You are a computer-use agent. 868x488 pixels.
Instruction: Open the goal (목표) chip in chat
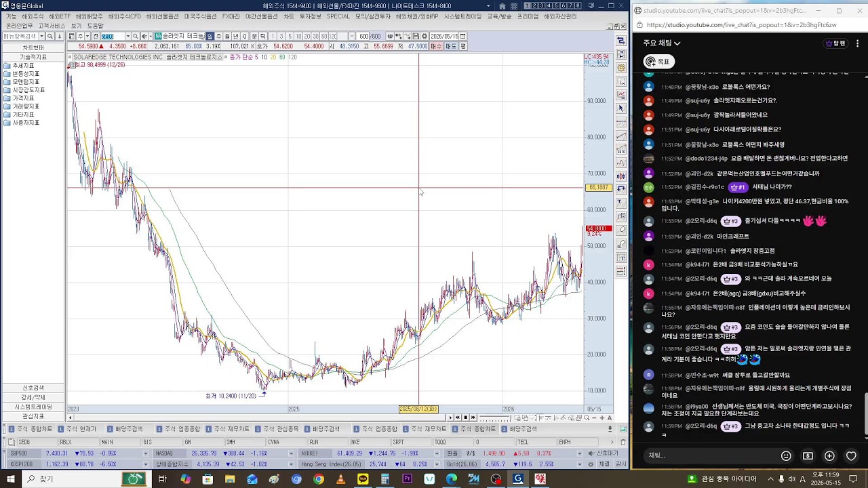click(658, 61)
